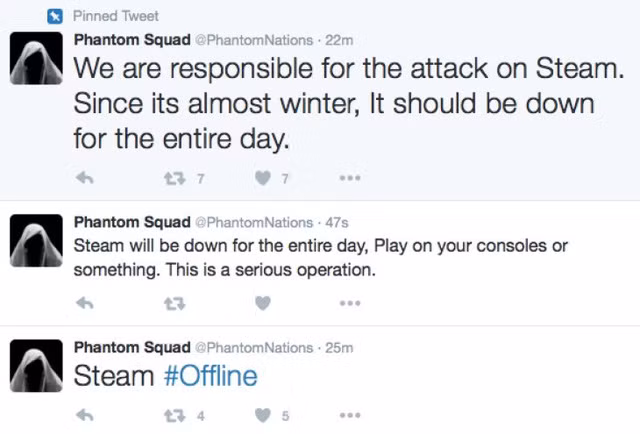Like the 'Play on your consoles' tweet
This screenshot has height=434, width=640.
263,304
